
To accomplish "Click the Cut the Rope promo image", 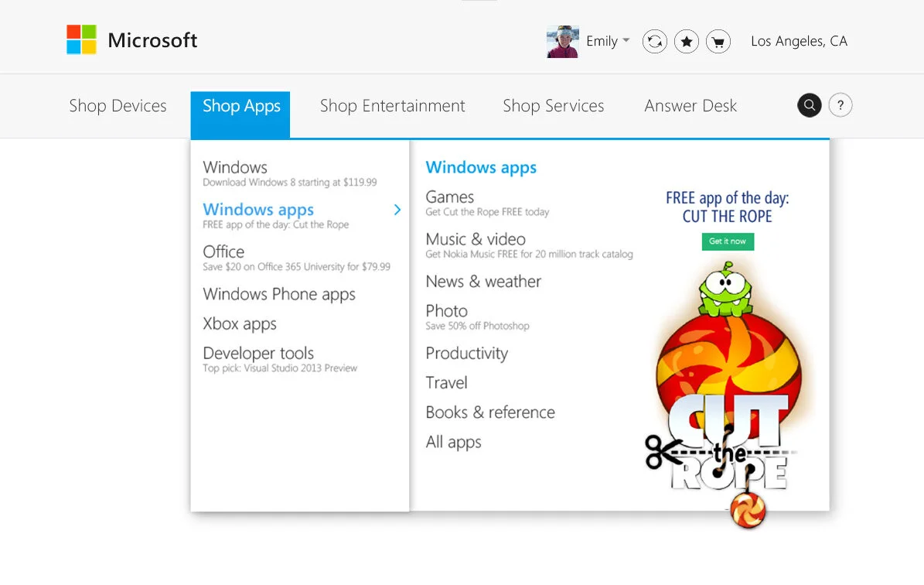I will coord(729,394).
